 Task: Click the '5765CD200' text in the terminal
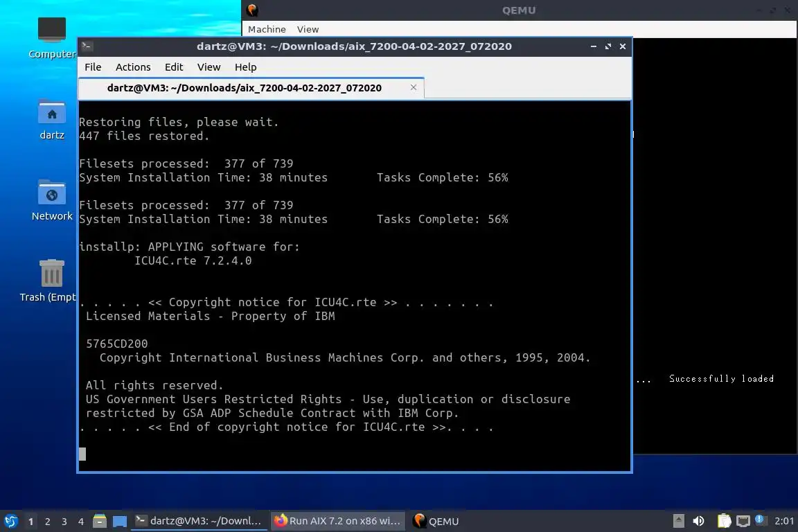[116, 344]
